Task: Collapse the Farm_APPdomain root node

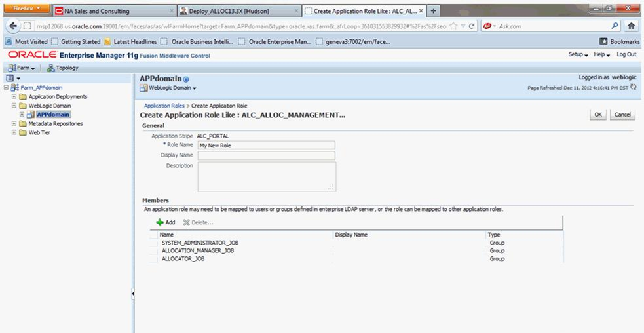Action: [x=6, y=88]
